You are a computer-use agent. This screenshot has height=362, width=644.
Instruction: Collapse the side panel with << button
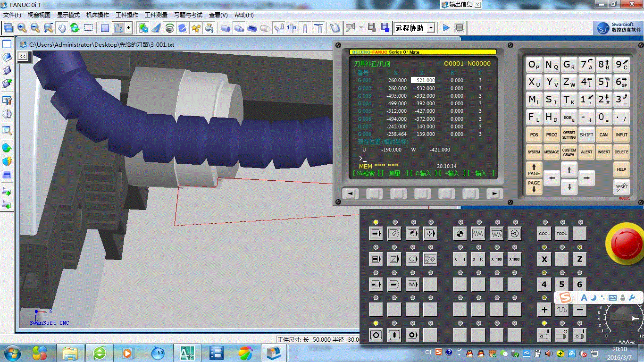pos(22,57)
